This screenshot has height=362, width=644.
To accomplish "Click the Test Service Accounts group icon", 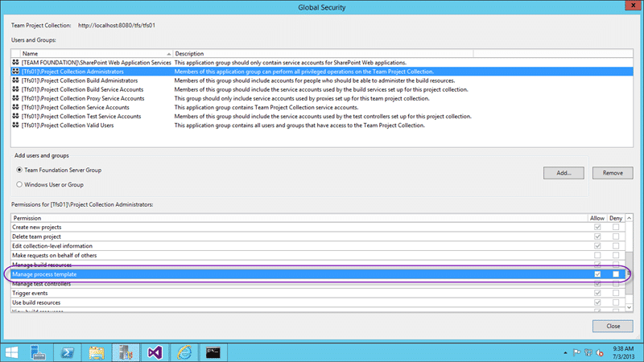I will (x=15, y=117).
